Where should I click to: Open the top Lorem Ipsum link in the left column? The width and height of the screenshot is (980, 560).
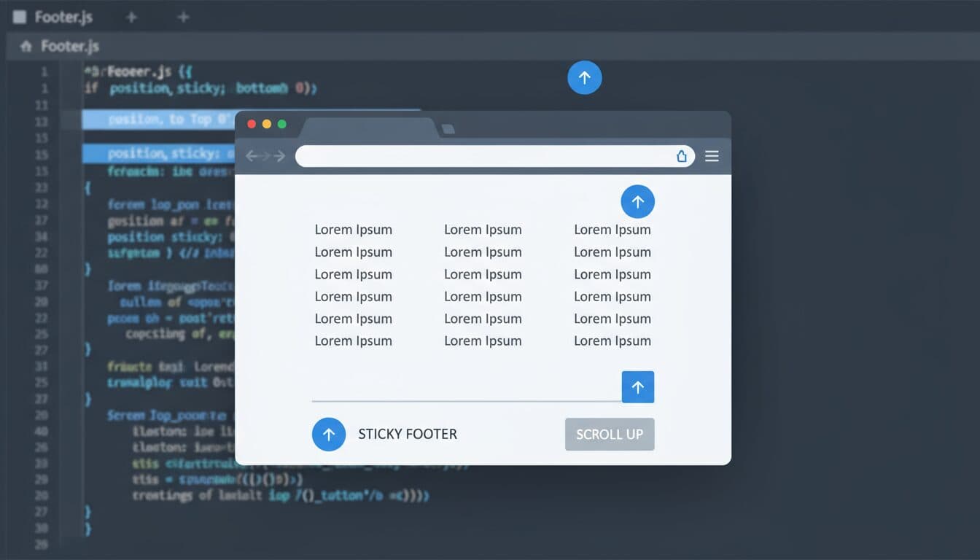353,230
